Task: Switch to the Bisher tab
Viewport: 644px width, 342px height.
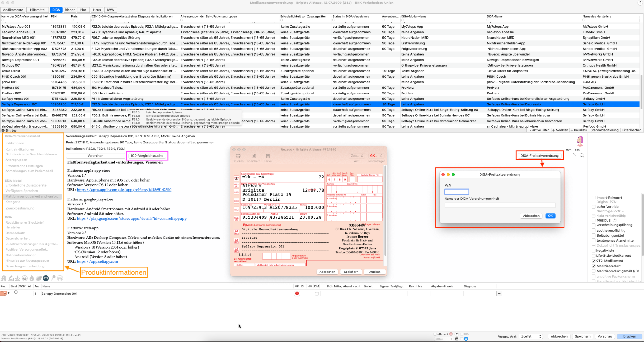Action: pyautogui.click(x=70, y=10)
